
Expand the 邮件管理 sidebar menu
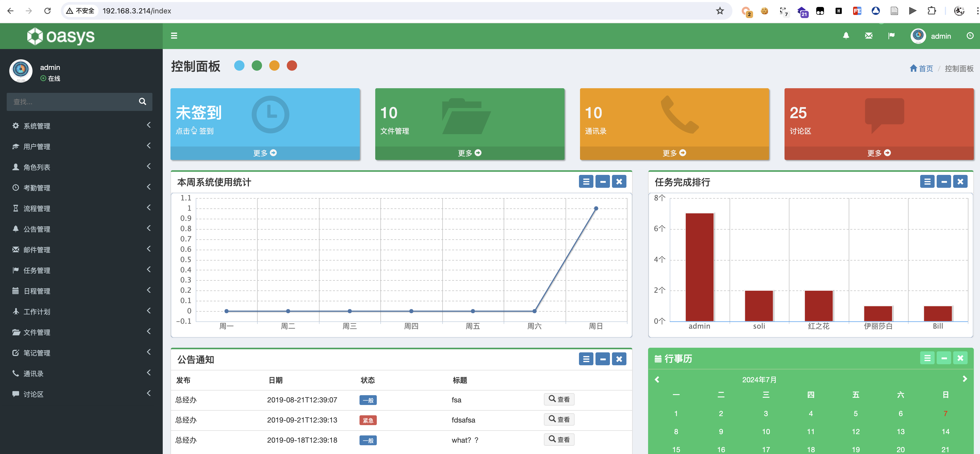(37, 250)
